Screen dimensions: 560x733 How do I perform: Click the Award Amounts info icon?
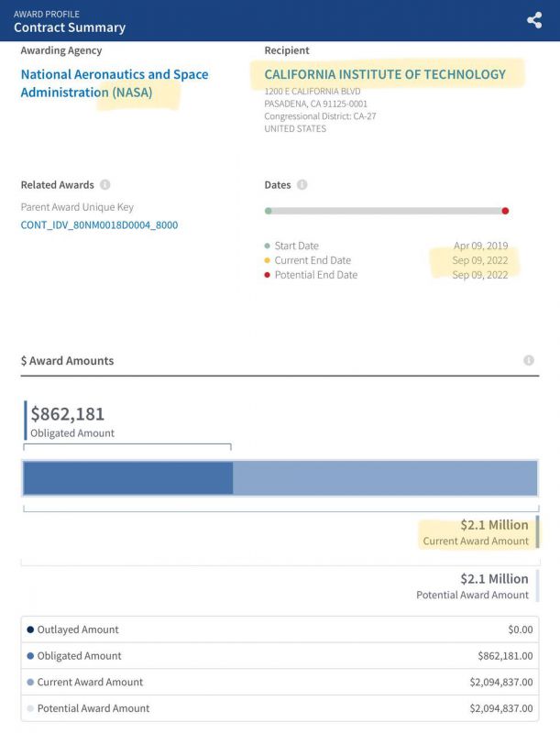tap(529, 361)
